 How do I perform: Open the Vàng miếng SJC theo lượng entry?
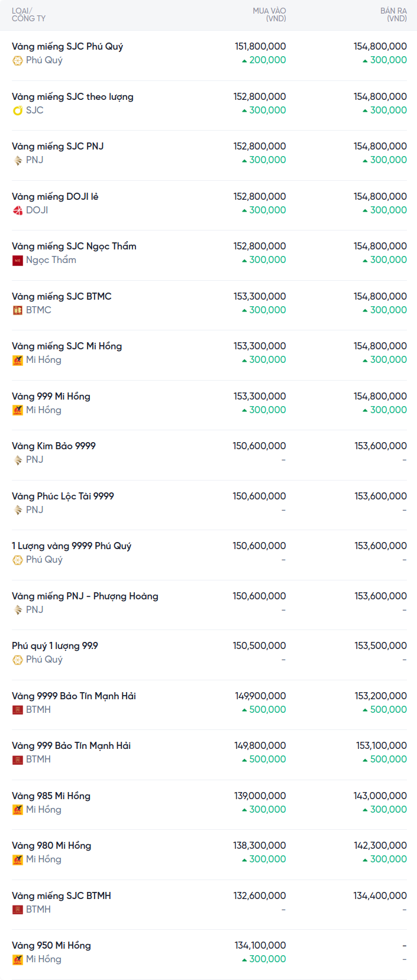point(73,96)
